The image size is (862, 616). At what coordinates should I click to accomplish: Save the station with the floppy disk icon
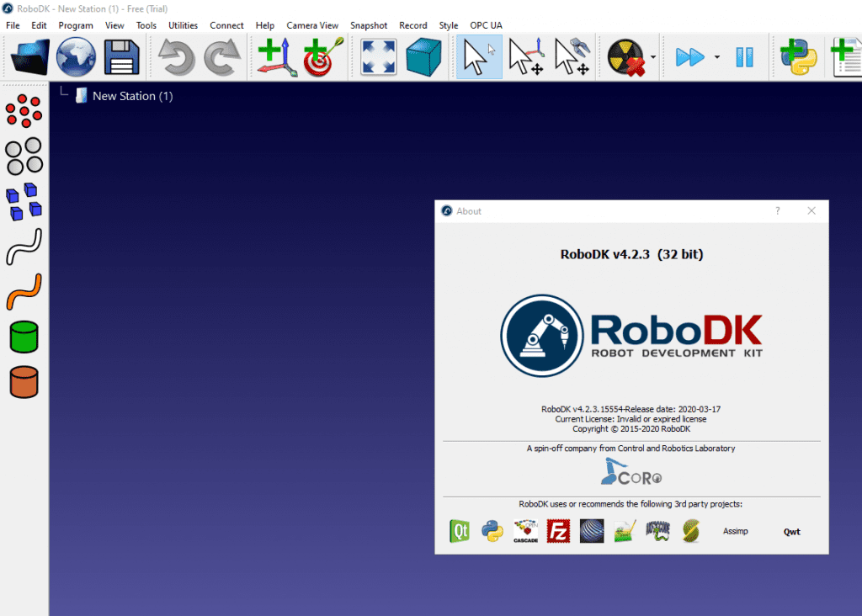tap(120, 57)
